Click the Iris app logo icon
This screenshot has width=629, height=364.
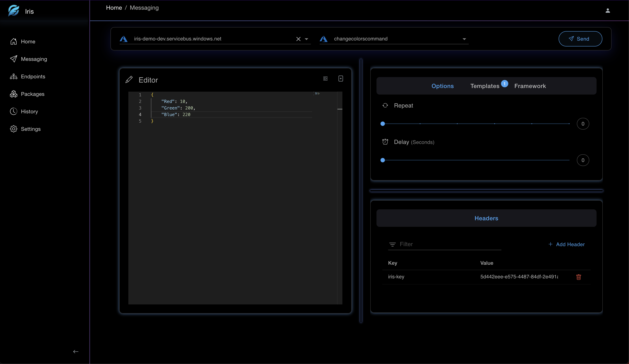click(x=14, y=11)
